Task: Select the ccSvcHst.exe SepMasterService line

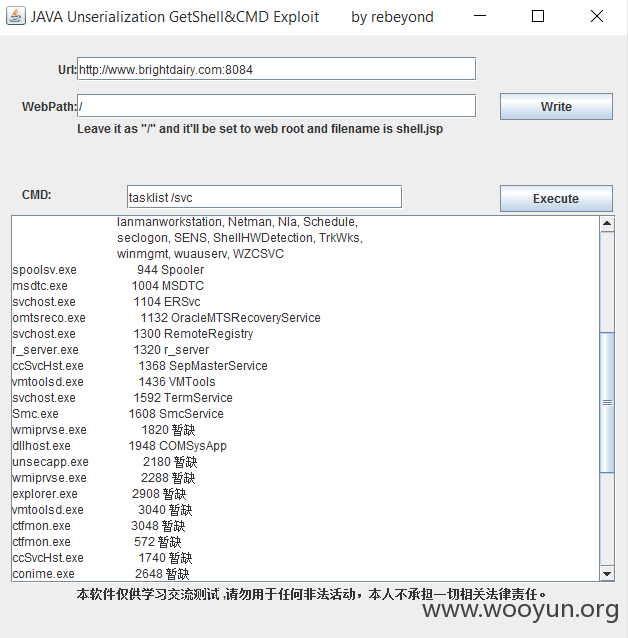Action: [x=140, y=366]
